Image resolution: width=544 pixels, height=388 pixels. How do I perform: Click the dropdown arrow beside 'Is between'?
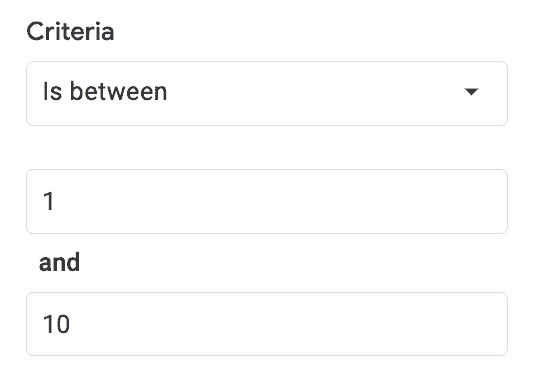click(x=471, y=92)
